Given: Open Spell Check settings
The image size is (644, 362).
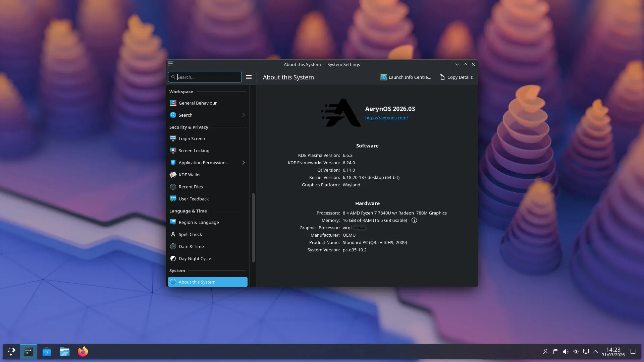Looking at the screenshot, I should tap(190, 234).
